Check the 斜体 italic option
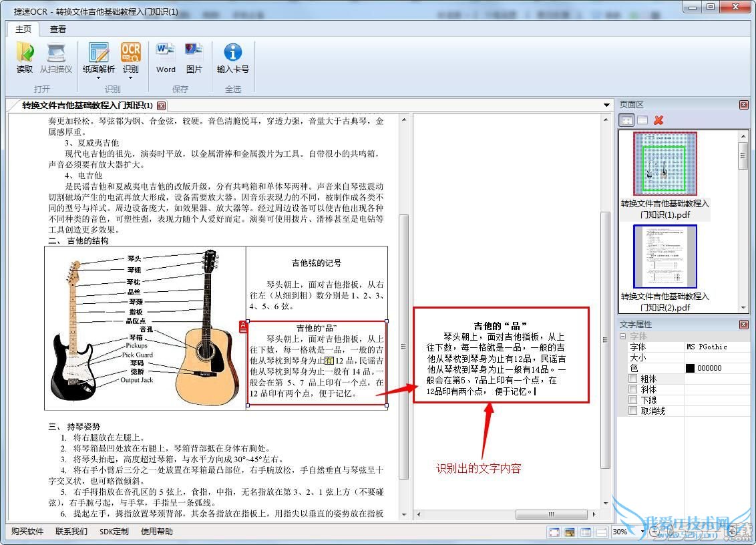This screenshot has width=756, height=545. [633, 389]
